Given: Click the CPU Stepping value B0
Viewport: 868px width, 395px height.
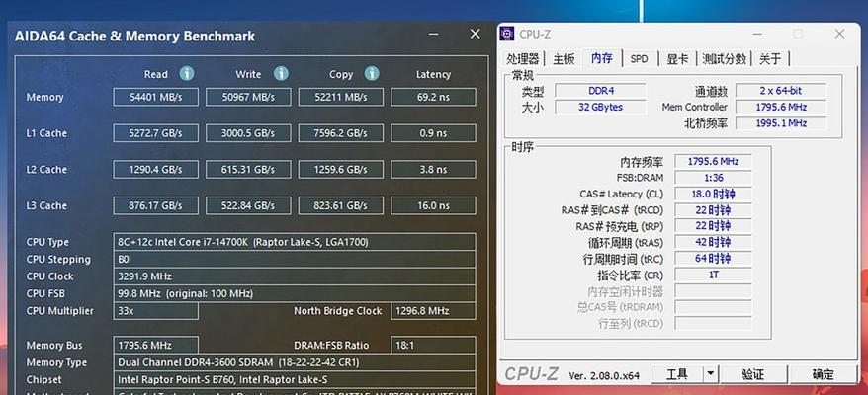Looking at the screenshot, I should (x=295, y=259).
